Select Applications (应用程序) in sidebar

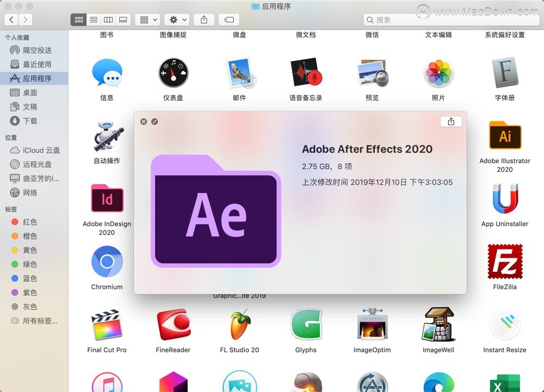34,79
